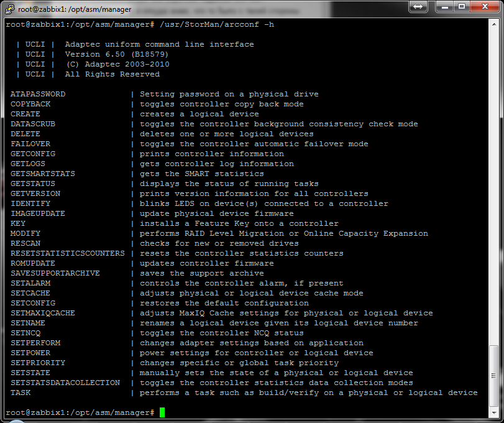Click the SETPERFORM command name
Image resolution: width=504 pixels, height=423 pixels.
tap(35, 343)
